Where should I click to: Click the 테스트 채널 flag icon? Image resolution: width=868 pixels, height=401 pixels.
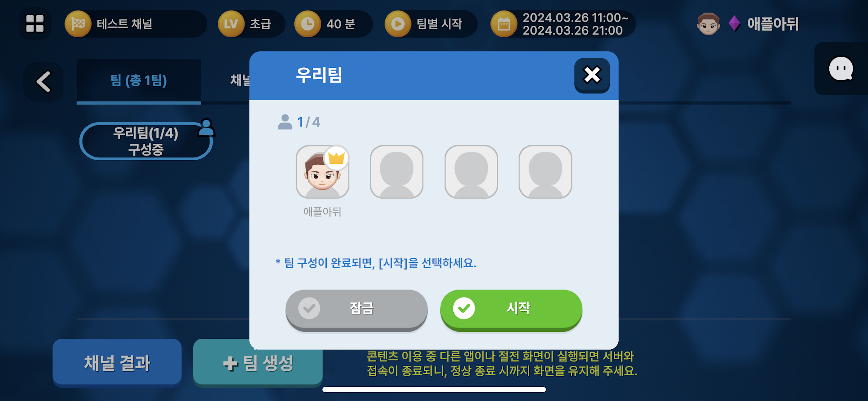[78, 24]
